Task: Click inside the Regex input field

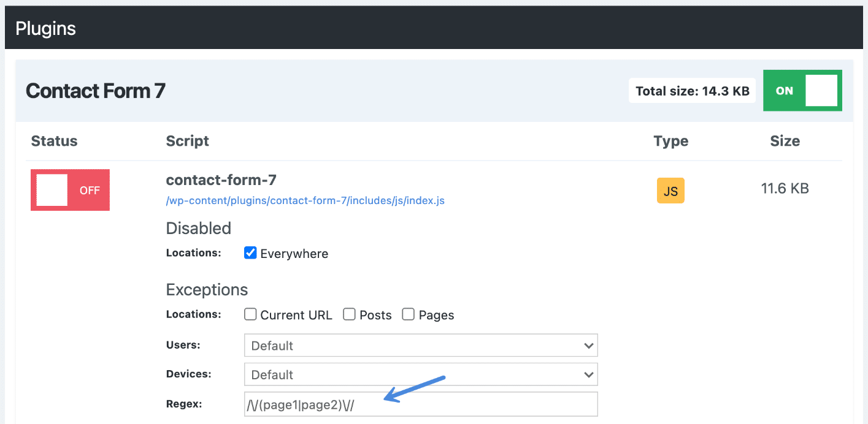Action: coord(421,404)
